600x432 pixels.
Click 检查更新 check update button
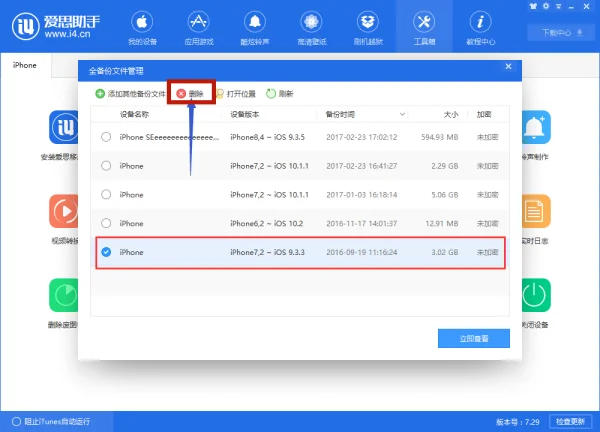(x=570, y=422)
